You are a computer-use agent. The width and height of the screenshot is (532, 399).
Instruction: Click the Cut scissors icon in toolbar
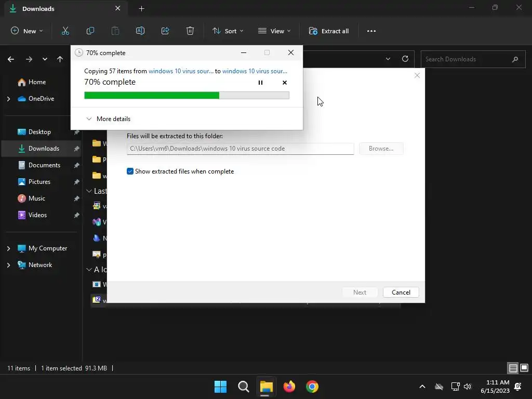(x=65, y=31)
